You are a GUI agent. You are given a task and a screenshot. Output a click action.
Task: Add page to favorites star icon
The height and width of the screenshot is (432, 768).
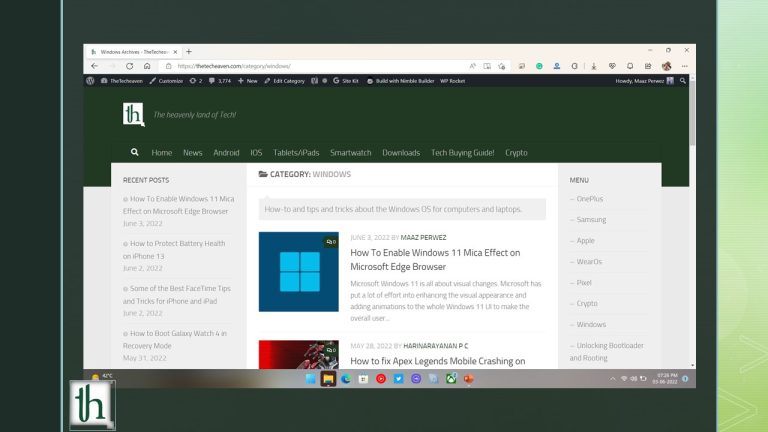(502, 66)
